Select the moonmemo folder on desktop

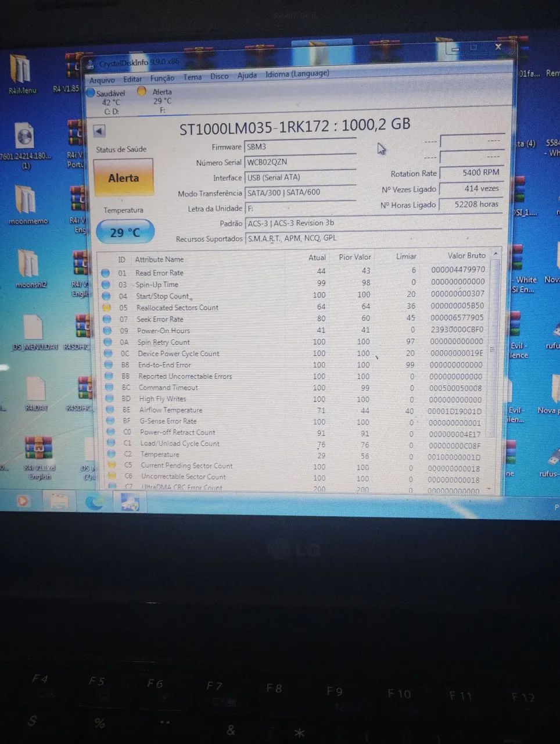[27, 205]
